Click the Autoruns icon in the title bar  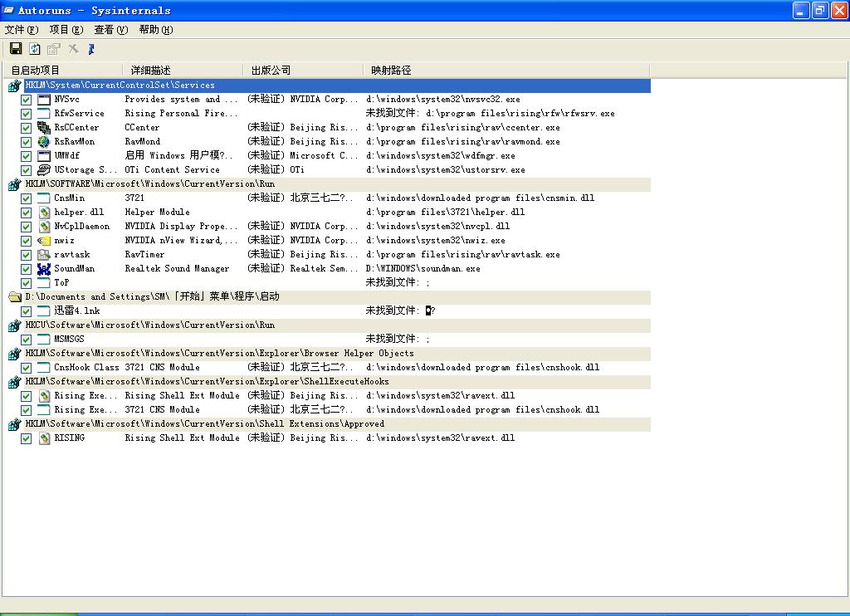(8, 10)
